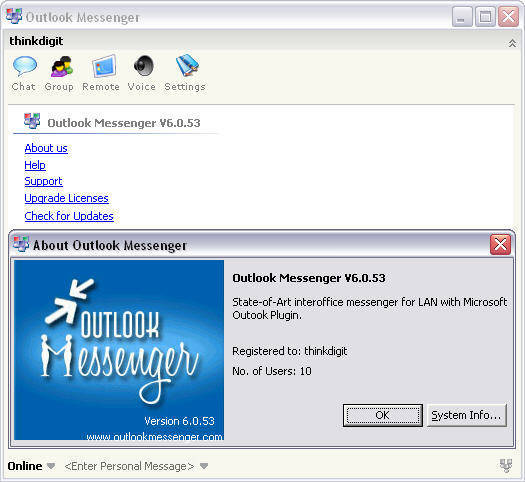Open the Settings books icon

[187, 65]
